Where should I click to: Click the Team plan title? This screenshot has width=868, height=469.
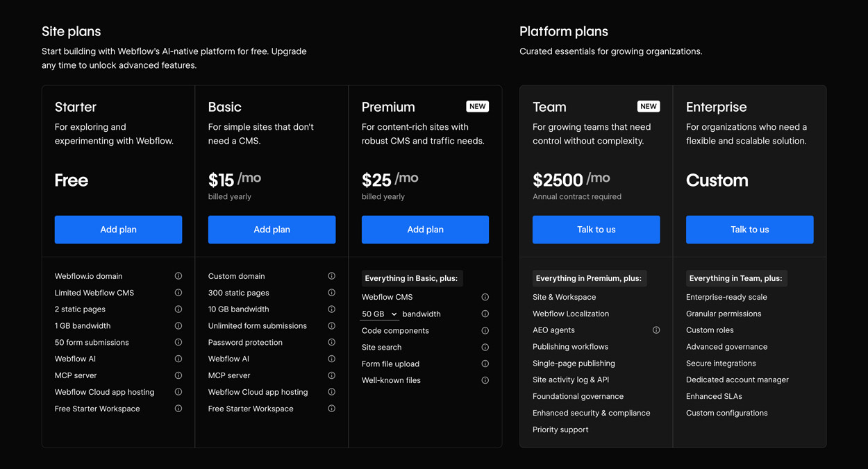[x=549, y=107]
